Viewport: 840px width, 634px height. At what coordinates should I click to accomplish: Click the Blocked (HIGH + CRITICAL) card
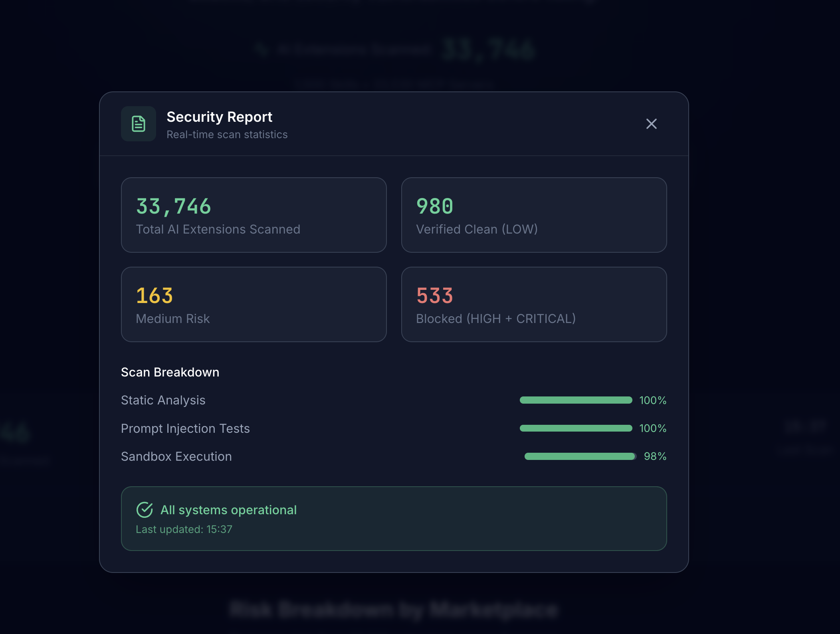[x=534, y=305]
